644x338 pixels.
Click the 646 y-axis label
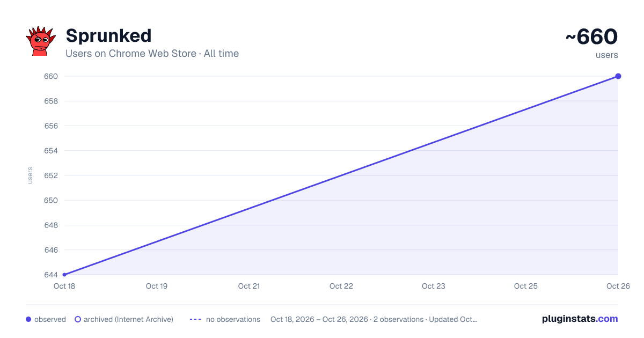pyautogui.click(x=50, y=250)
